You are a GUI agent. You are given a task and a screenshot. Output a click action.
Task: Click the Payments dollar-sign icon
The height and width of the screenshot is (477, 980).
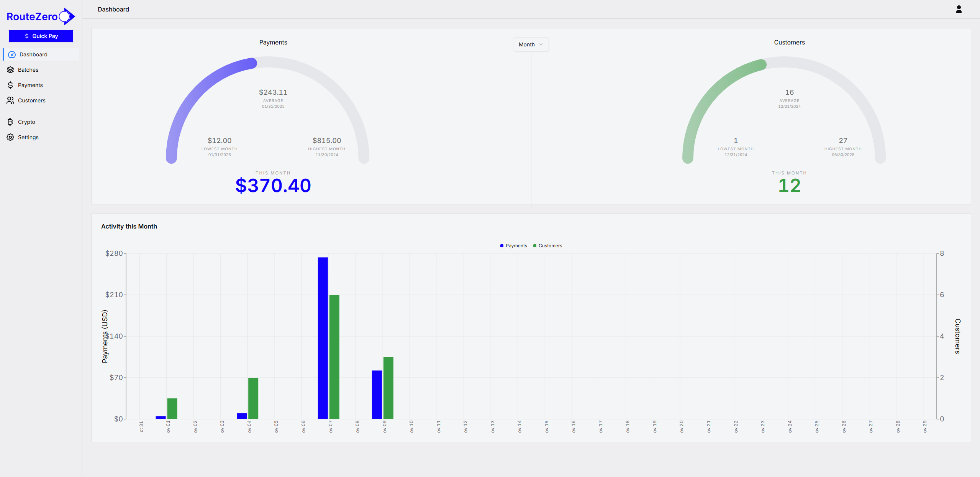[x=10, y=85]
